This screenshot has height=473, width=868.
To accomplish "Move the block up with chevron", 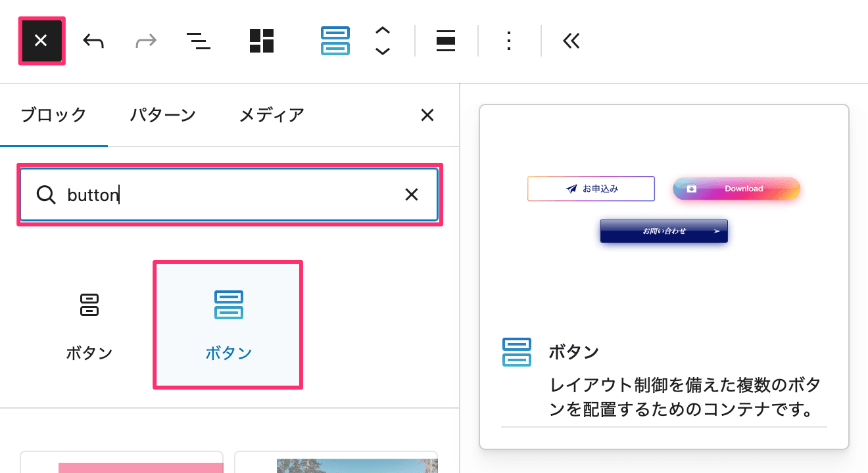I will (383, 30).
